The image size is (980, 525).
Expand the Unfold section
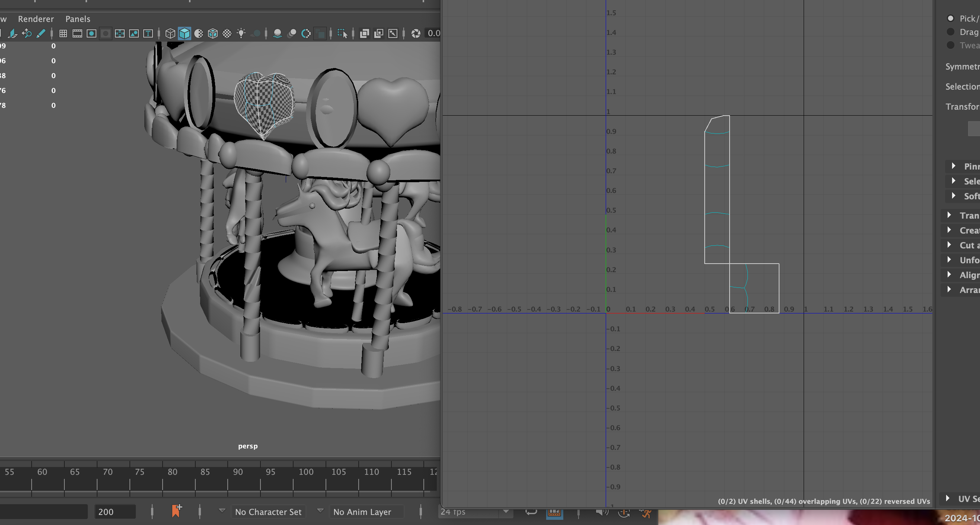point(949,259)
